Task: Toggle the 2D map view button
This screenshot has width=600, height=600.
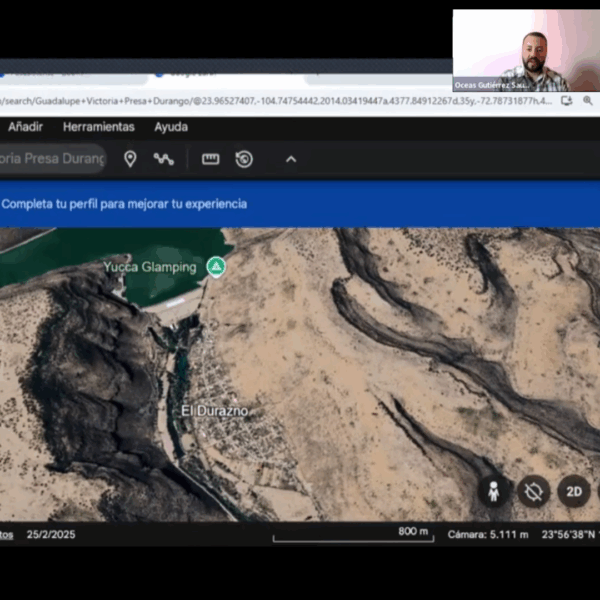Action: click(574, 491)
